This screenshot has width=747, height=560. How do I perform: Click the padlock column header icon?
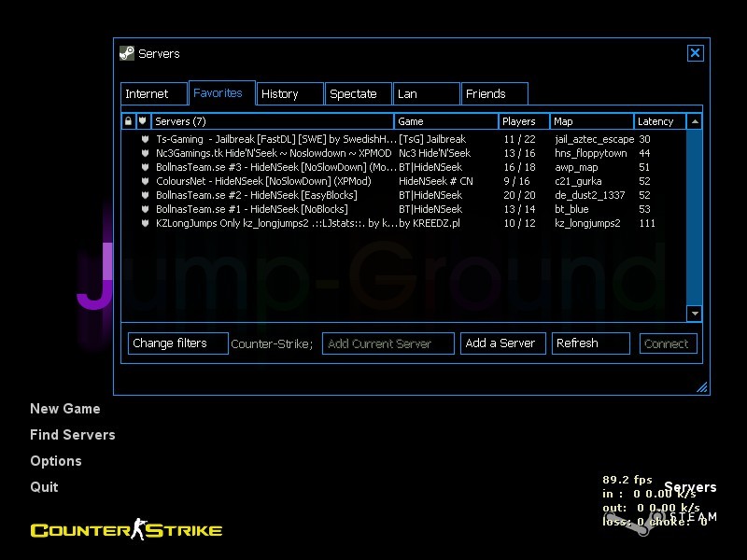[x=128, y=120]
